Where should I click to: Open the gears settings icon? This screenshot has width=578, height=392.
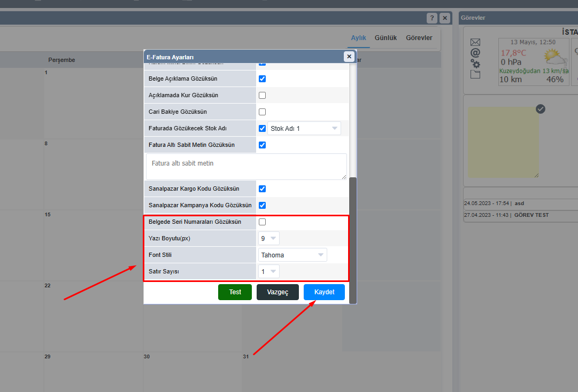[475, 64]
